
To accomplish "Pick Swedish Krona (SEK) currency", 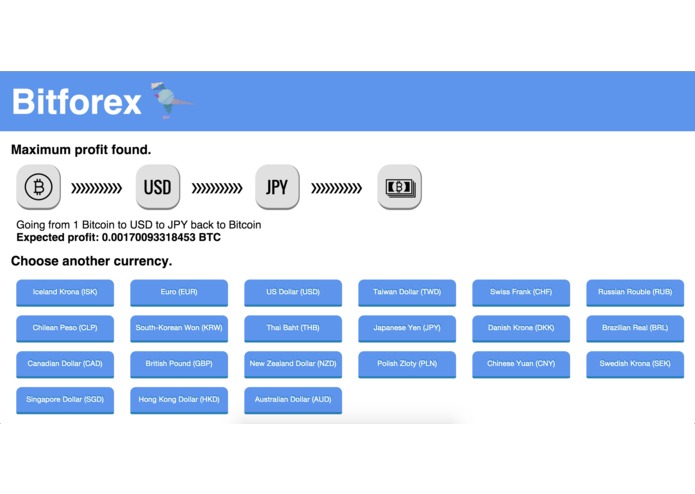I will pos(635,364).
